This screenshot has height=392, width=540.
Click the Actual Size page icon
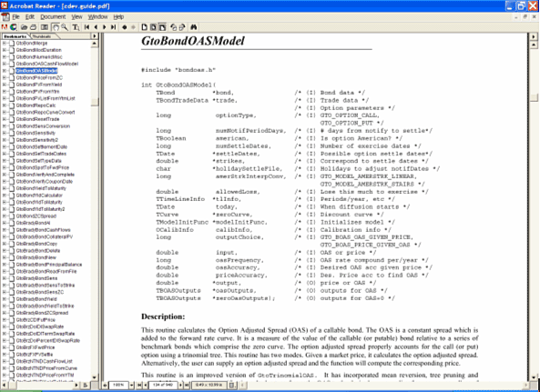pyautogui.click(x=145, y=27)
